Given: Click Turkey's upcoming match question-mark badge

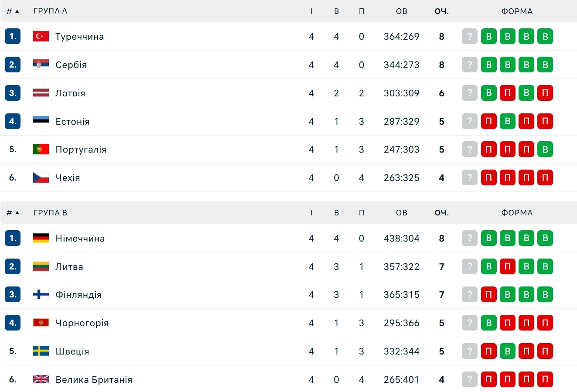Looking at the screenshot, I should click(470, 37).
